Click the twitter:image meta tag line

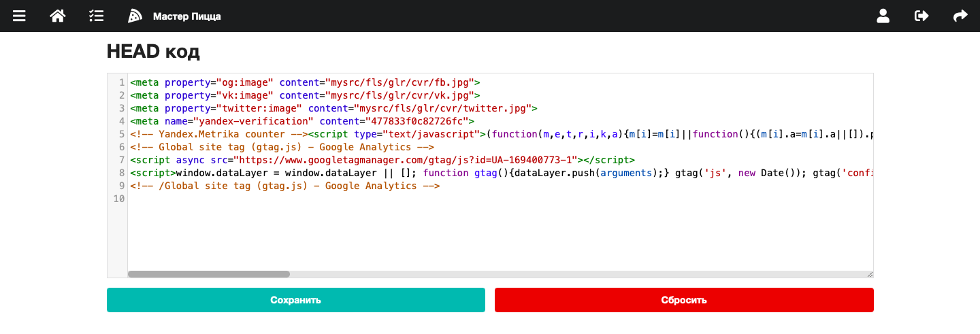(333, 108)
